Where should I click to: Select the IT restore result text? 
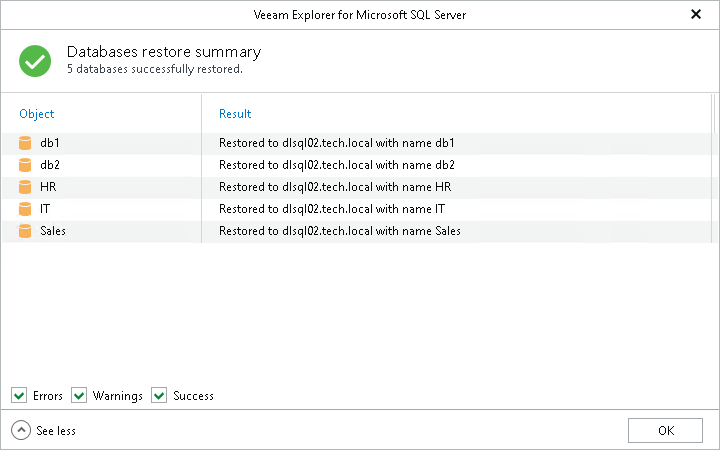[x=332, y=209]
